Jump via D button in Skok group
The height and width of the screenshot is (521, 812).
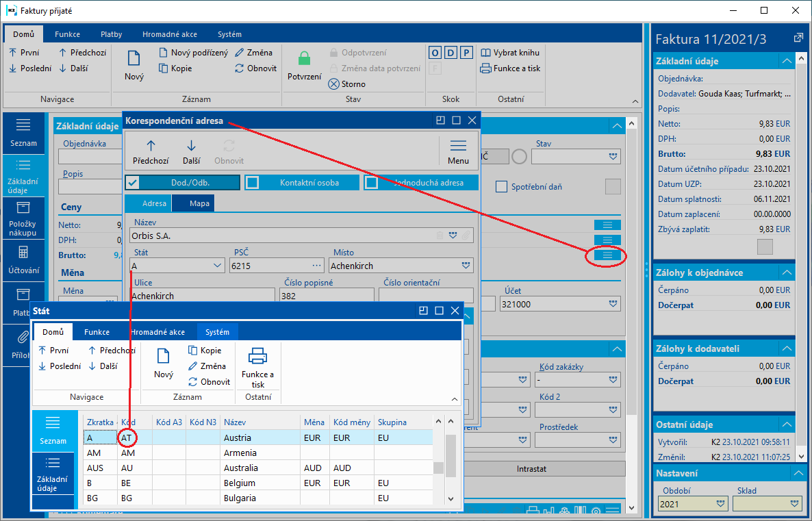pos(451,53)
